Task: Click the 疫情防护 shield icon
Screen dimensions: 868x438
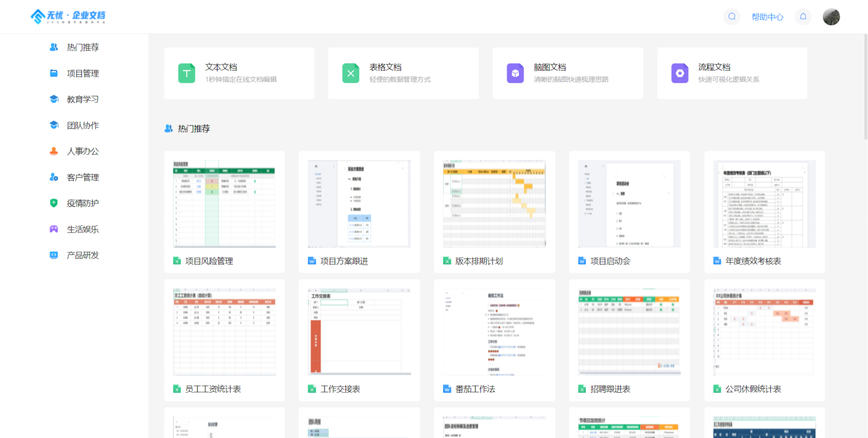Action: tap(54, 203)
